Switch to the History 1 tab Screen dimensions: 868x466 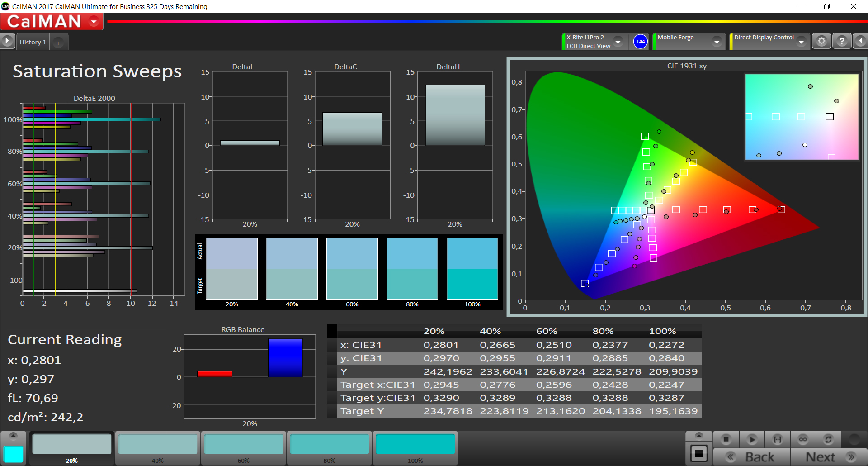click(x=33, y=42)
